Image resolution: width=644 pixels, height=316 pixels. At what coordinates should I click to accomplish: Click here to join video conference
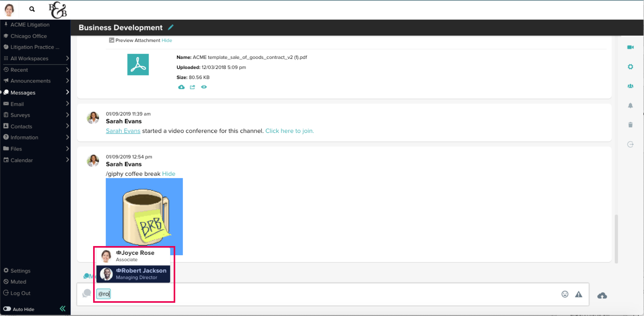(x=289, y=131)
